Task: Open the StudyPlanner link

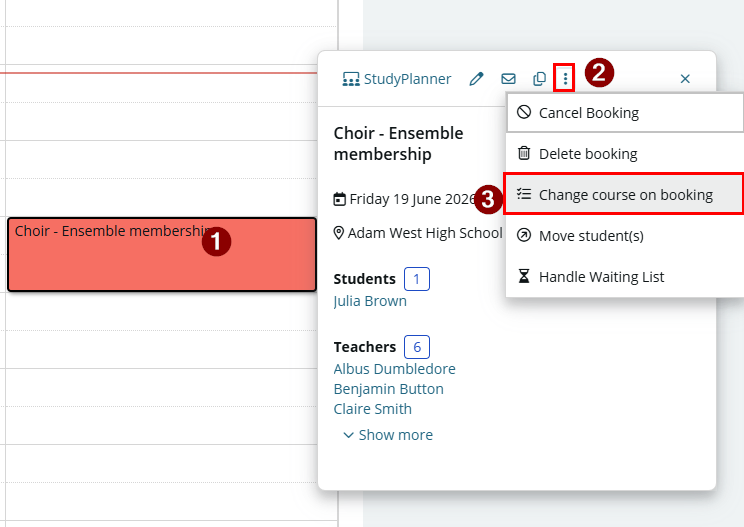Action: click(x=397, y=79)
